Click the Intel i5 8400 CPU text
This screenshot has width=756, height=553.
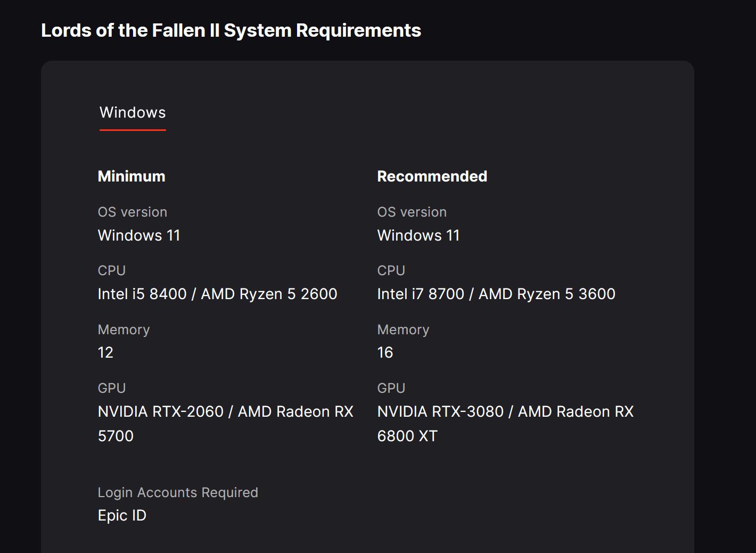point(142,294)
